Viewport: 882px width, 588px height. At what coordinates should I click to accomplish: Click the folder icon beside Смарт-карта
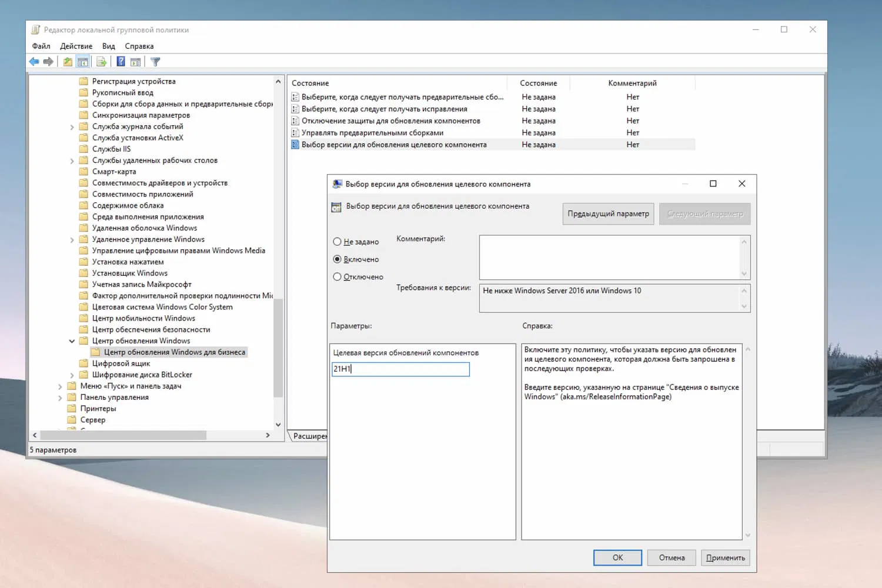click(83, 172)
